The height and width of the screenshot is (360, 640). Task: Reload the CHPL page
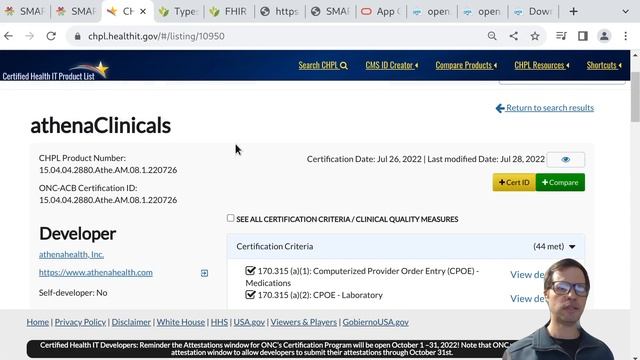(x=51, y=36)
